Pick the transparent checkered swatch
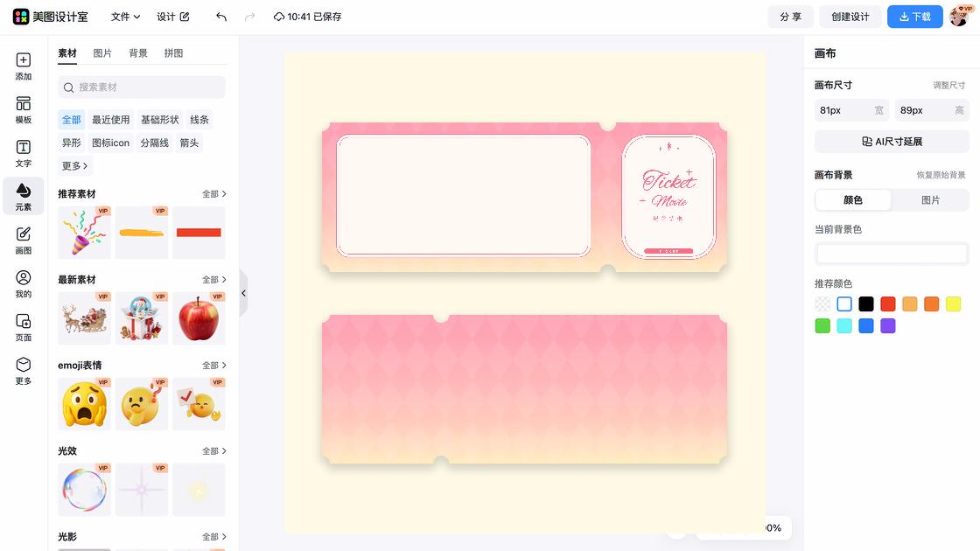Viewport: 980px width, 551px height. pos(822,304)
